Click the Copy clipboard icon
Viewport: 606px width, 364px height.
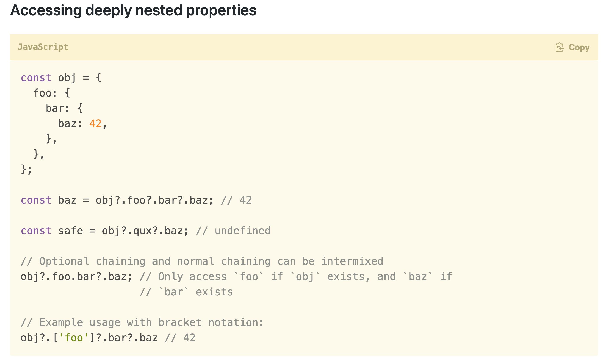click(559, 47)
